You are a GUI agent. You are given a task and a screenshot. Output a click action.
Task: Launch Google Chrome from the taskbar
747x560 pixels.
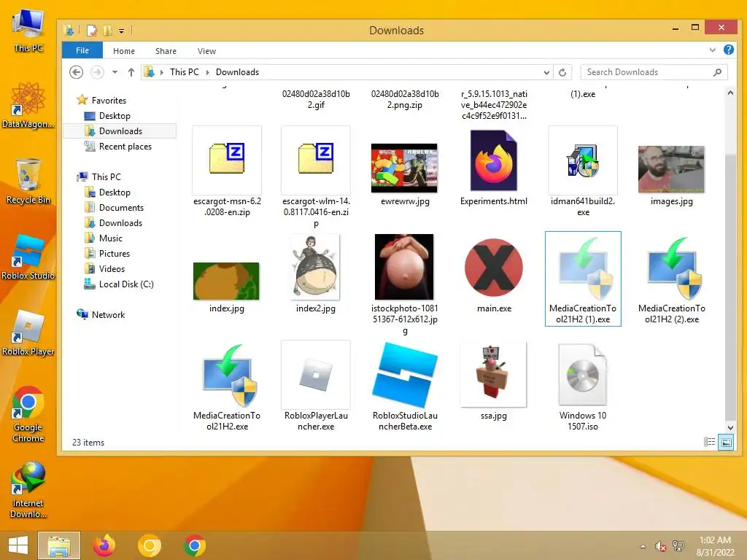pyautogui.click(x=194, y=545)
